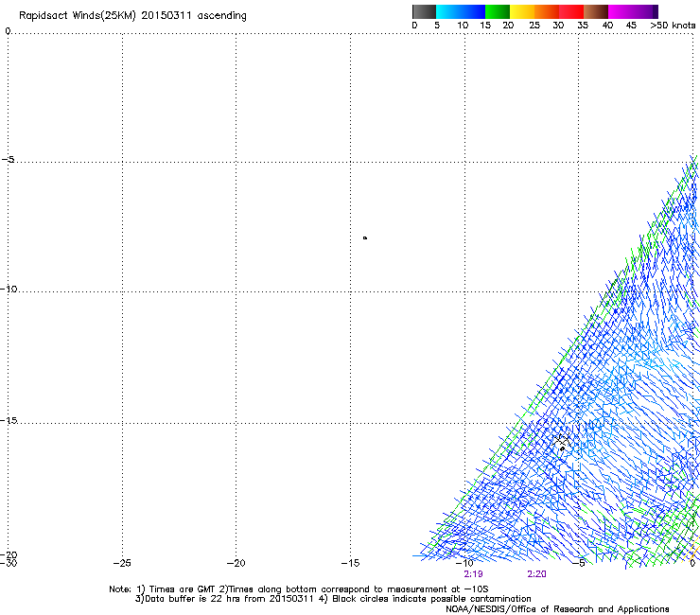Click the Rapidscat Winds(25KM) title text
This screenshot has height=615, width=700.
pos(132,16)
